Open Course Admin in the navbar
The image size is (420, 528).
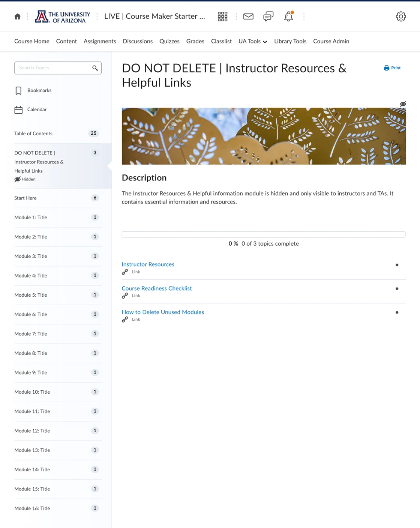click(331, 41)
